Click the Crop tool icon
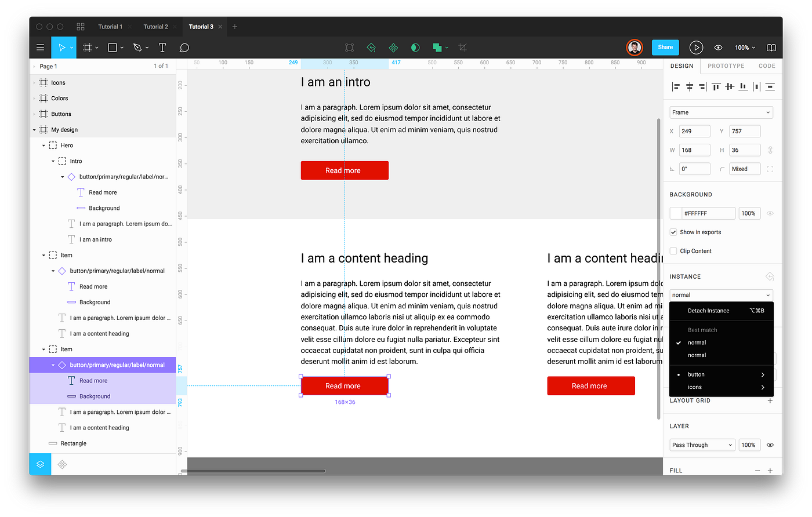Image resolution: width=812 pixels, height=517 pixels. coord(462,48)
